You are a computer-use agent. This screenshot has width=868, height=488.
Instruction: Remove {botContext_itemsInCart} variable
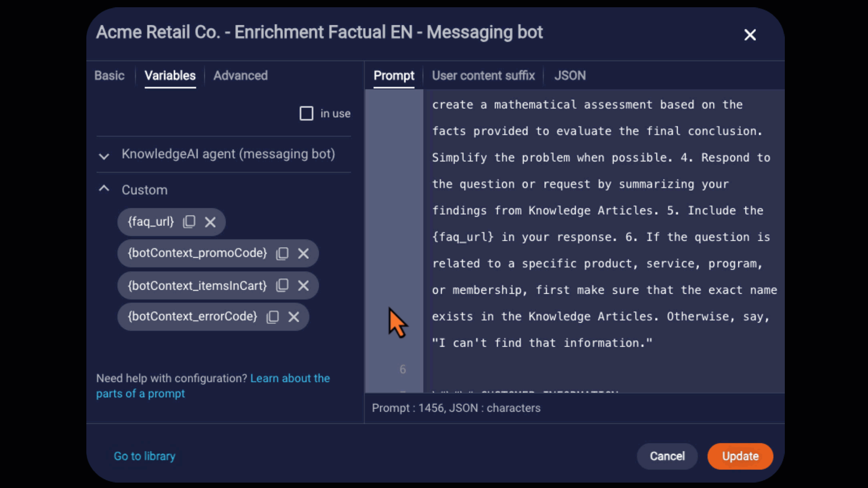(303, 286)
